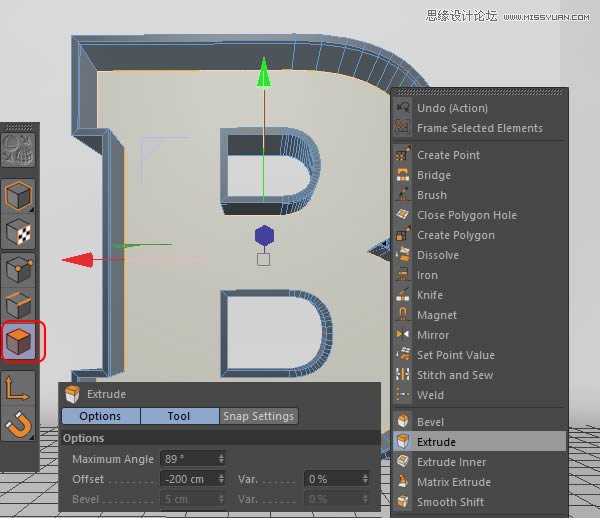The width and height of the screenshot is (600, 518).
Task: Click Undo (Action) in context menu
Action: point(452,108)
